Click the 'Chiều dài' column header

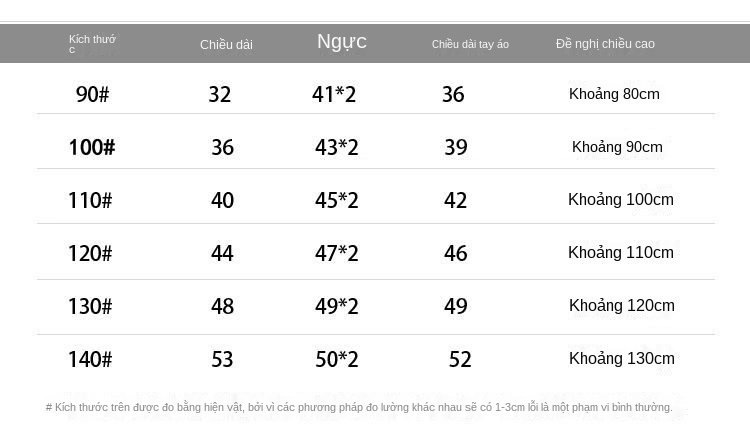[x=226, y=44]
